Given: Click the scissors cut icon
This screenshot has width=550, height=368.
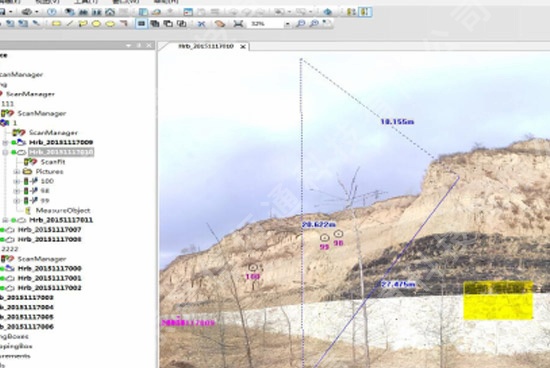Looking at the screenshot, I should 201,24.
